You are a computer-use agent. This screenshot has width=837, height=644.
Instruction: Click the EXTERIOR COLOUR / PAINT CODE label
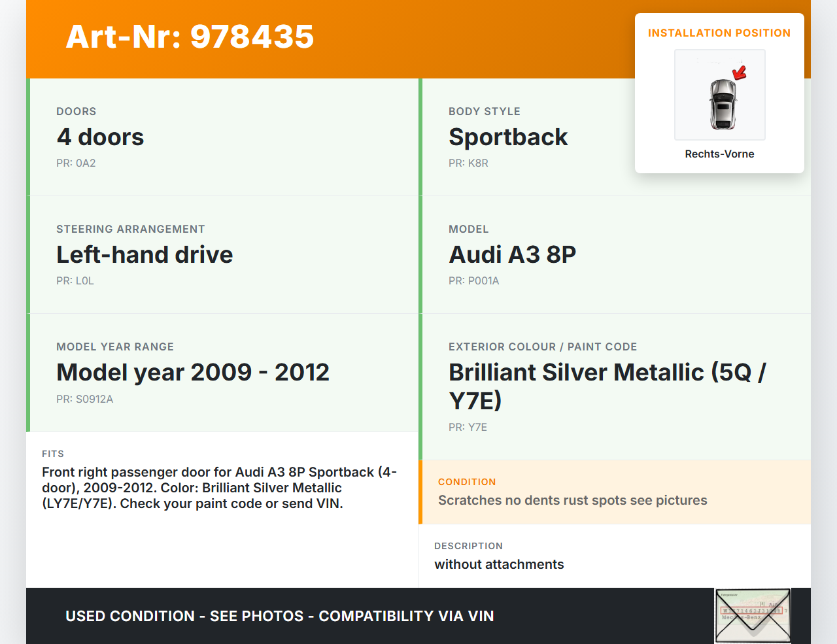[543, 347]
